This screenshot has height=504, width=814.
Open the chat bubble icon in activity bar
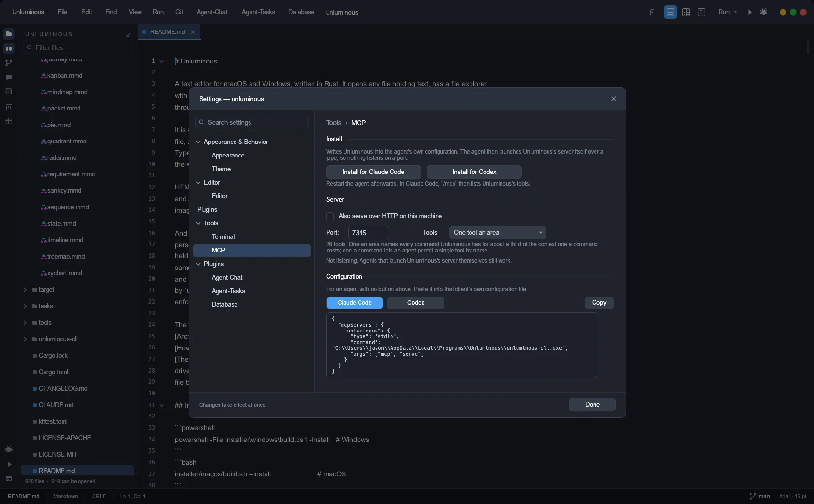(x=9, y=78)
